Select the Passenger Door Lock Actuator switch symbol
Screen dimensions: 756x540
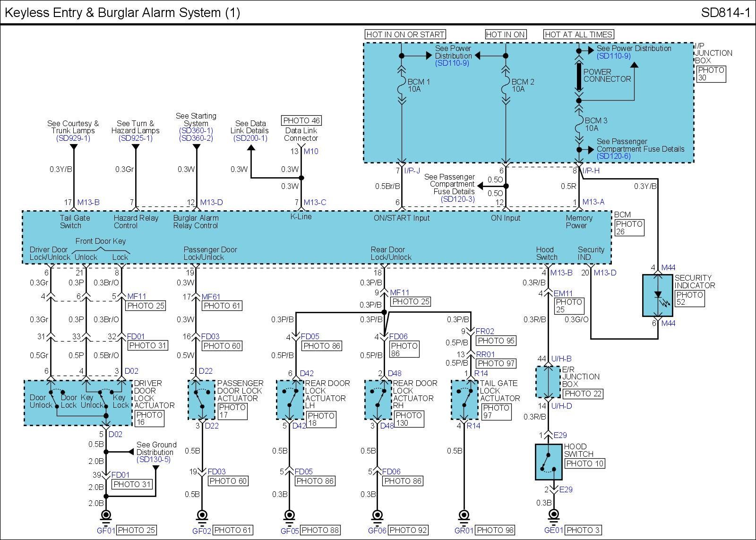point(202,399)
